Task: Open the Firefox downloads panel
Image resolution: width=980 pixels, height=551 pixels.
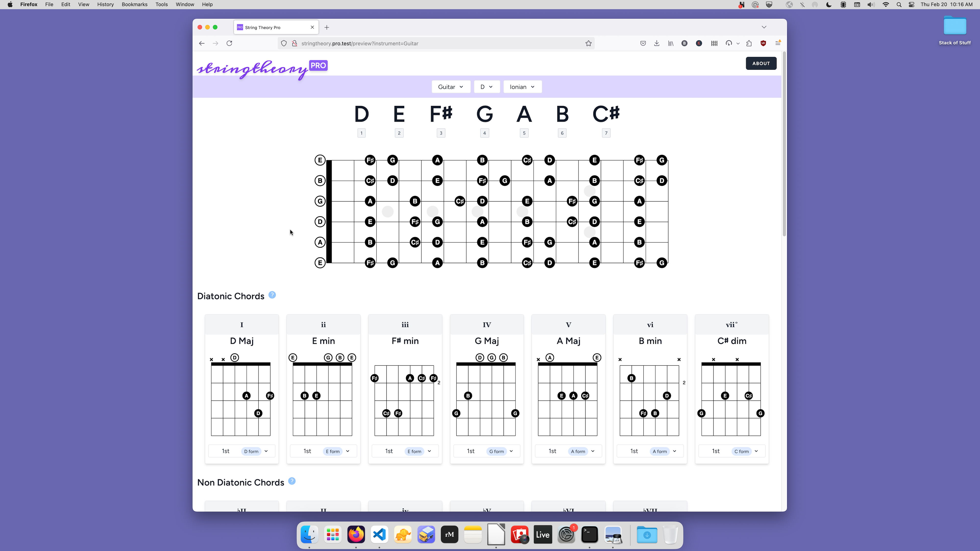Action: pyautogui.click(x=657, y=43)
